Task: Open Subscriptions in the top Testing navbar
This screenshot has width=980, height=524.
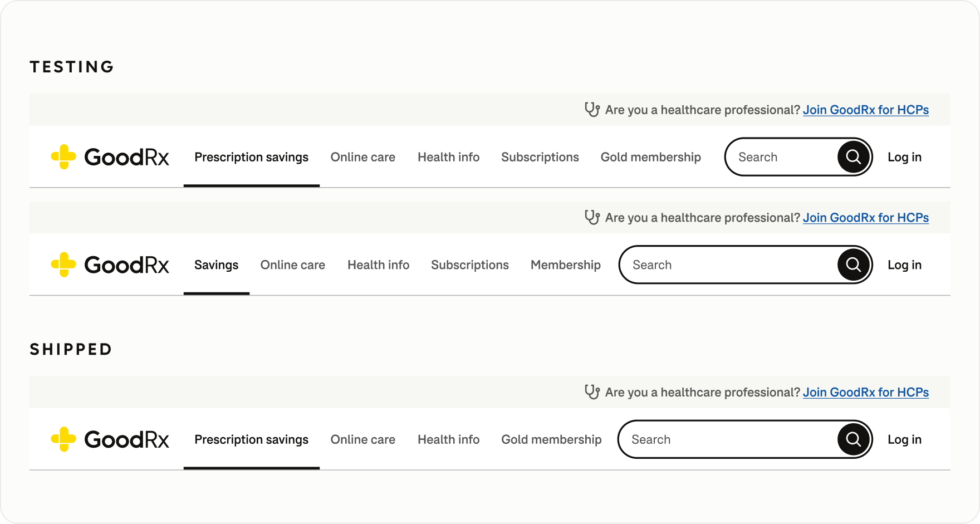Action: [540, 157]
